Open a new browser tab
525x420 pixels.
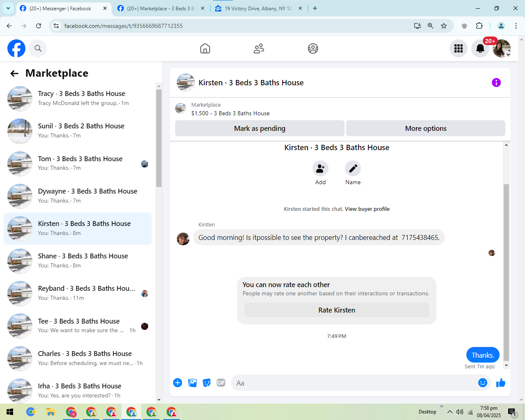(315, 8)
